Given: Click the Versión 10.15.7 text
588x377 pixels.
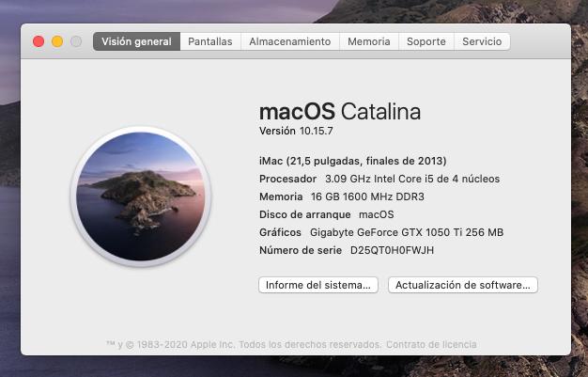Looking at the screenshot, I should [296, 131].
